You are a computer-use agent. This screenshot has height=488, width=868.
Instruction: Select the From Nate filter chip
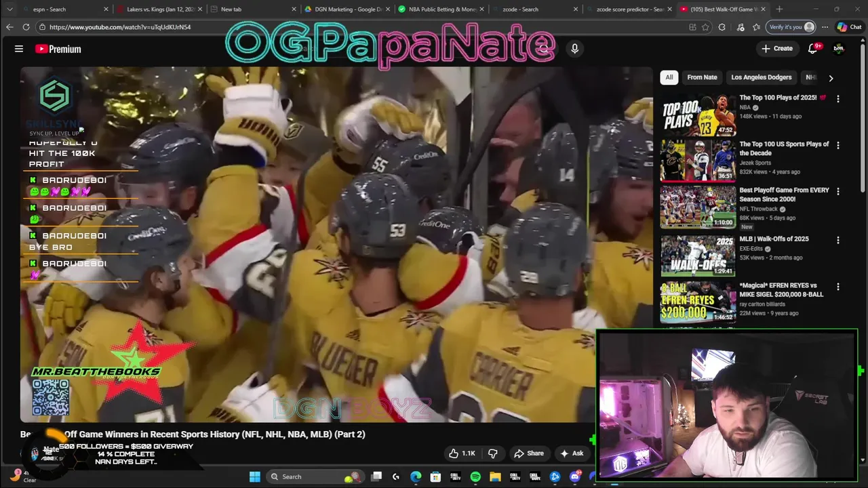(x=702, y=77)
